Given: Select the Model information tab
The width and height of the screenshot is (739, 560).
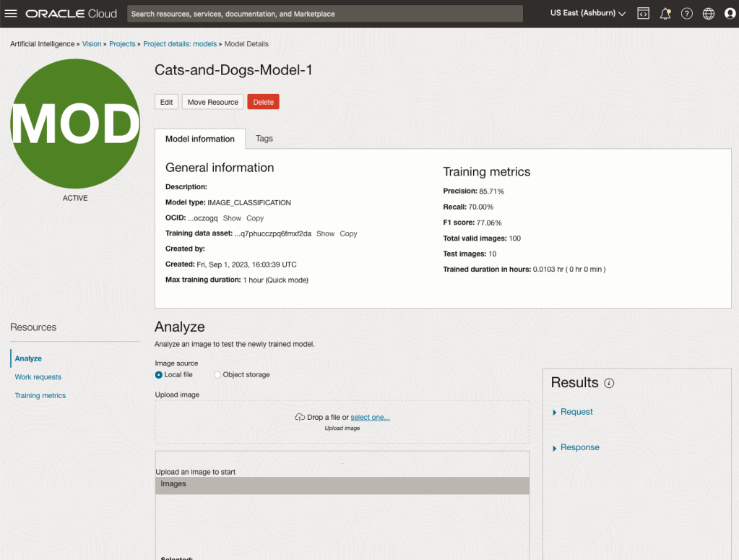Looking at the screenshot, I should click(x=200, y=139).
